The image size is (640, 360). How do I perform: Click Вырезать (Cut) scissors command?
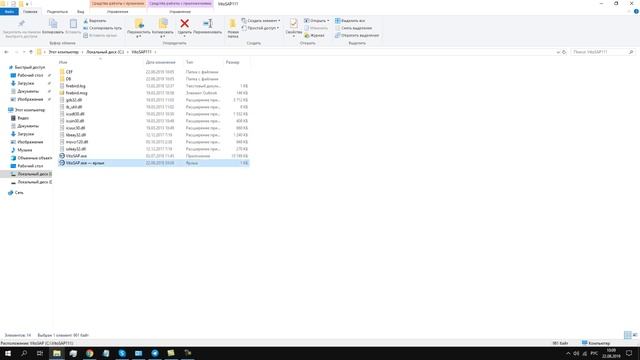pyautogui.click(x=95, y=20)
